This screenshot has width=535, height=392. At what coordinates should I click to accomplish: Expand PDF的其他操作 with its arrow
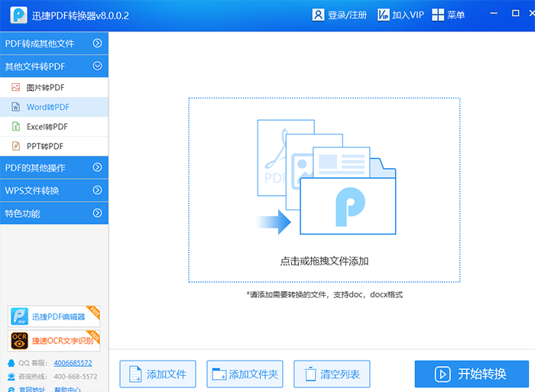pyautogui.click(x=97, y=167)
